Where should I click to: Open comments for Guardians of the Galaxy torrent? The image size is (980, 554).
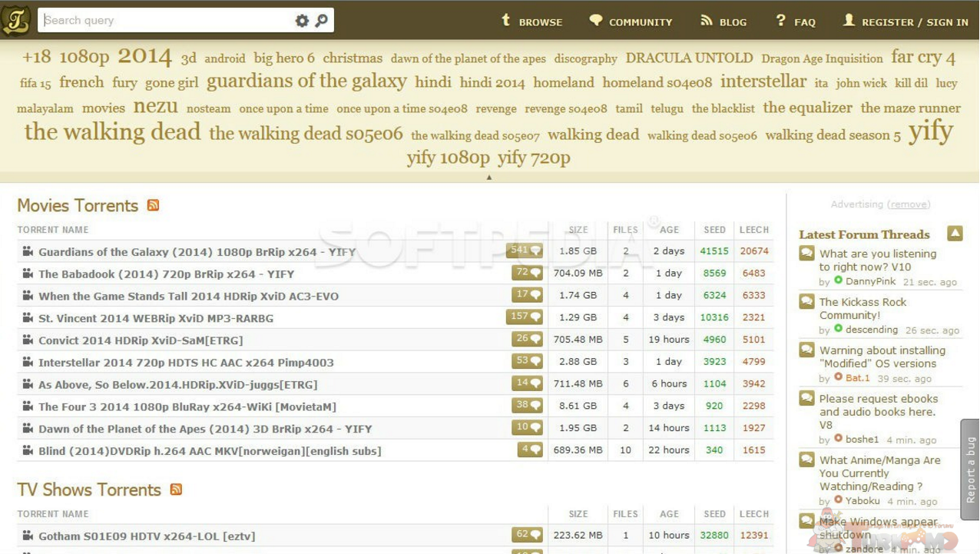(525, 250)
